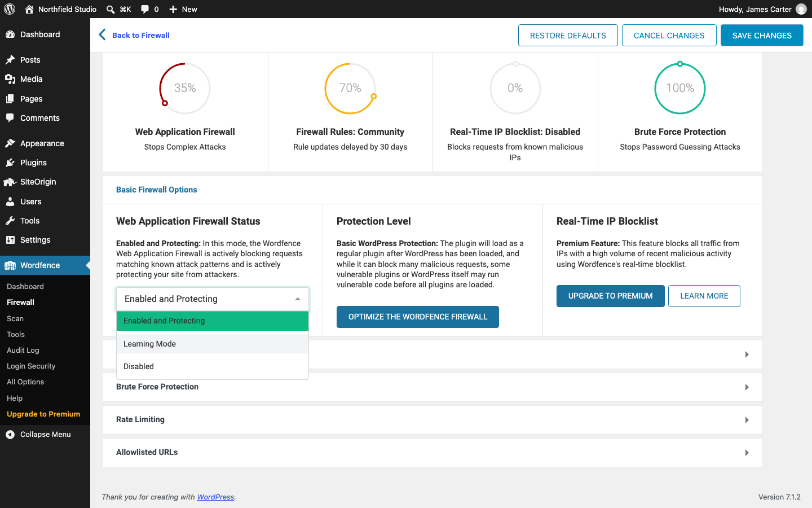Image resolution: width=812 pixels, height=508 pixels.
Task: Expand the Rate Limiting section
Action: [x=433, y=419]
